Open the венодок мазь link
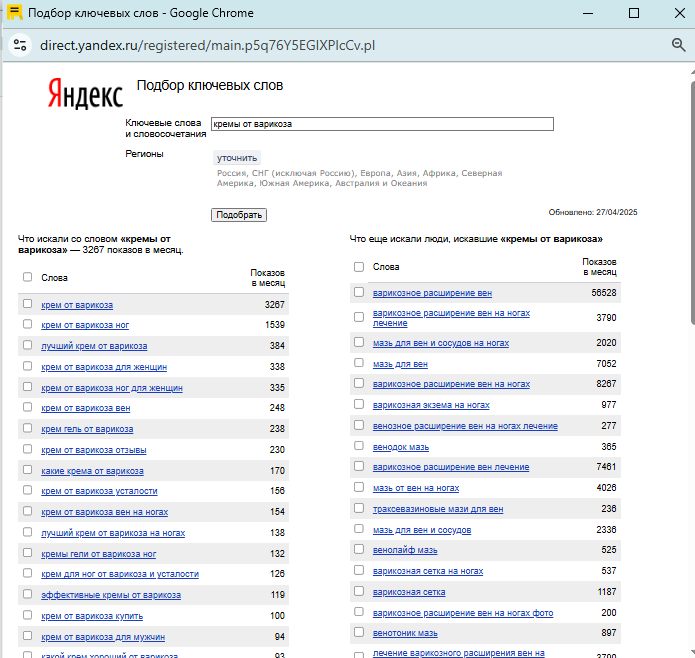Screen dimensions: 695x658 point(401,447)
